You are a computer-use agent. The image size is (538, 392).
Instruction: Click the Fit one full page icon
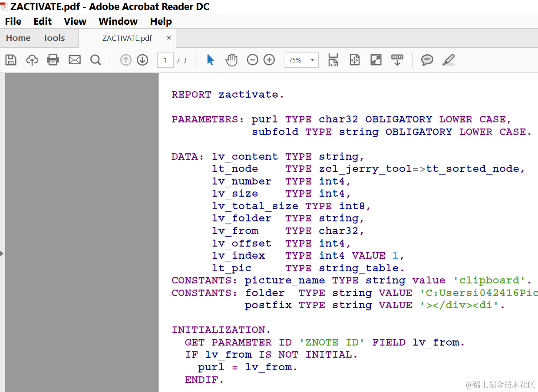coord(355,60)
